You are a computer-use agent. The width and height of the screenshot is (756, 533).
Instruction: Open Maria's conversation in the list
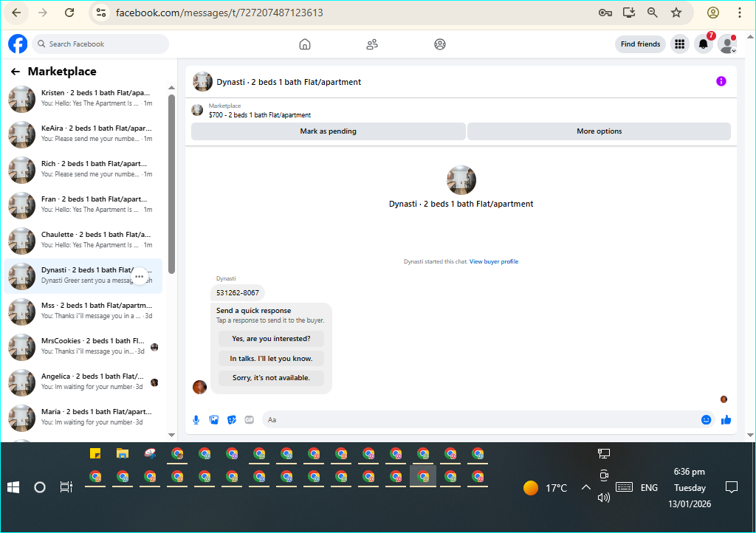(83, 418)
